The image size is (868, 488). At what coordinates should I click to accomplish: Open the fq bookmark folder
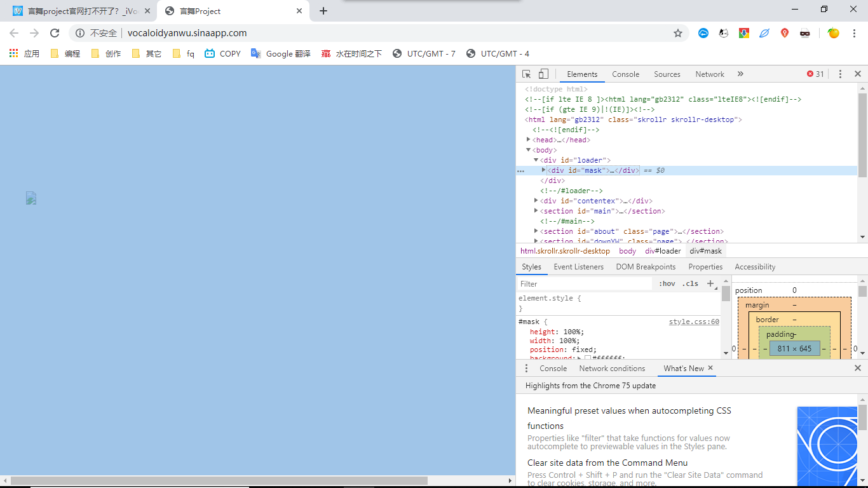184,54
